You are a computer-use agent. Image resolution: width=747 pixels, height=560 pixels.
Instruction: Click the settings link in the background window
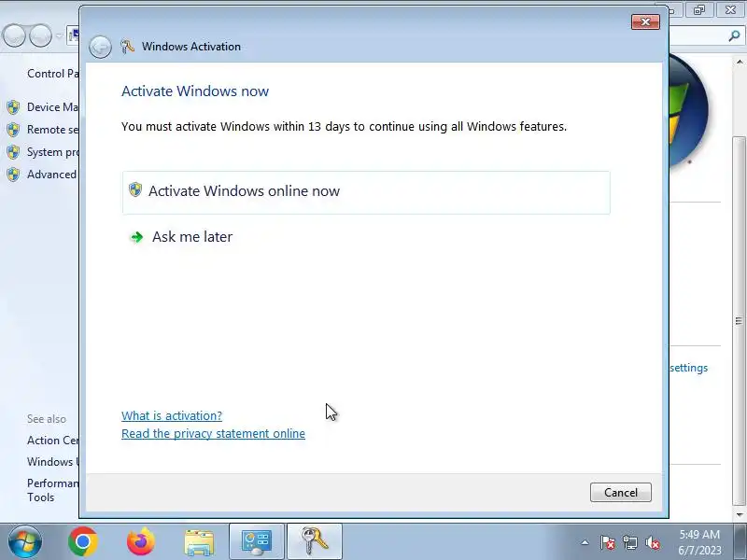click(689, 368)
